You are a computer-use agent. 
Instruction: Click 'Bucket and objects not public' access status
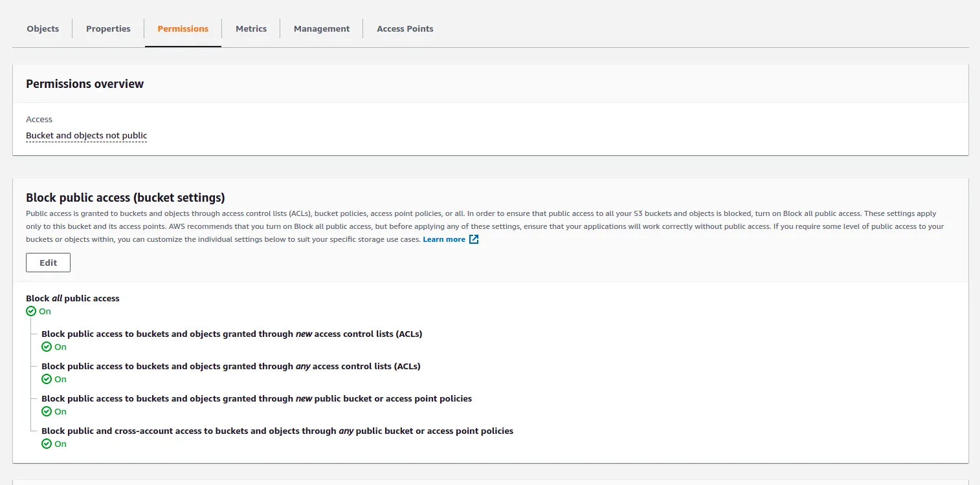86,136
